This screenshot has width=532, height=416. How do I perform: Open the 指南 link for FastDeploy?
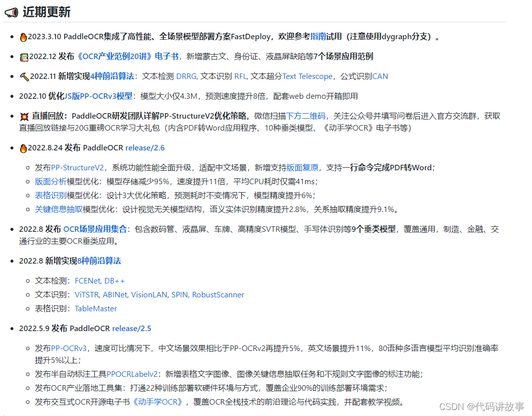pyautogui.click(x=318, y=36)
